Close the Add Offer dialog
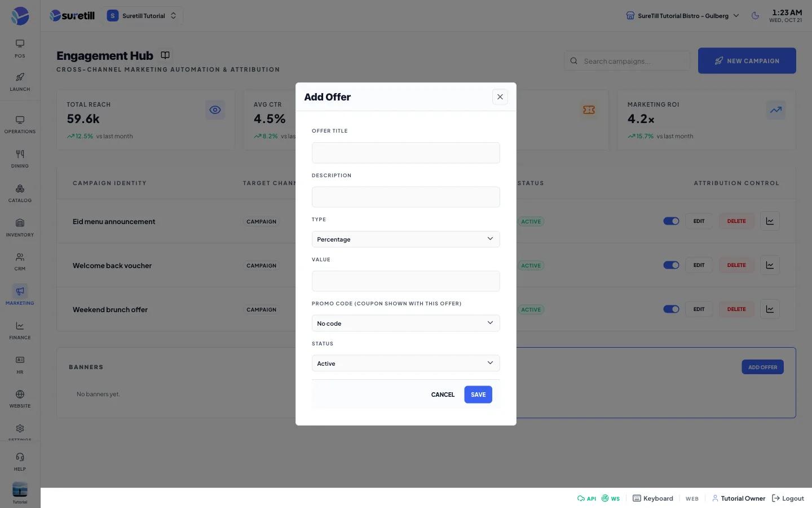Viewport: 812px width, 508px height. [x=500, y=97]
